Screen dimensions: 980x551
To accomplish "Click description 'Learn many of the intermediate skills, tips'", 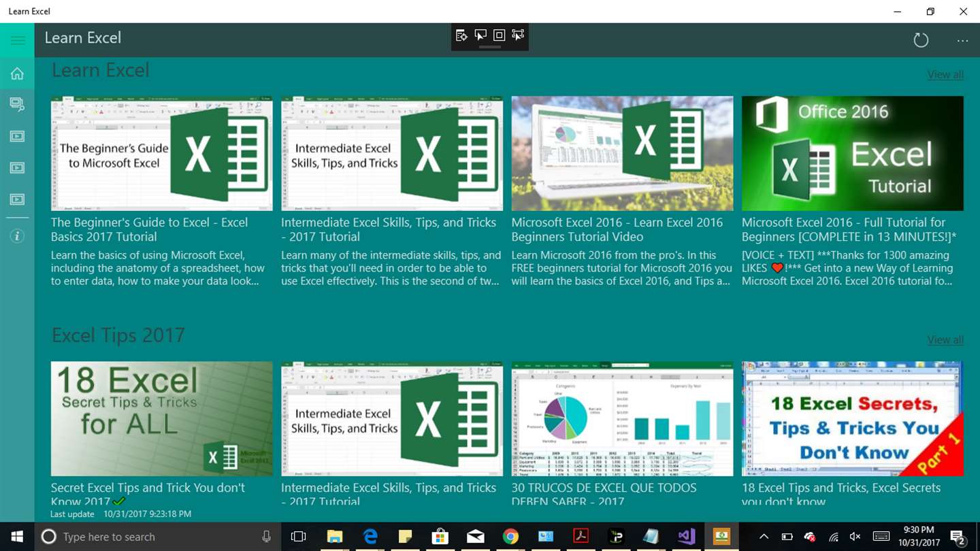I will [x=391, y=268].
